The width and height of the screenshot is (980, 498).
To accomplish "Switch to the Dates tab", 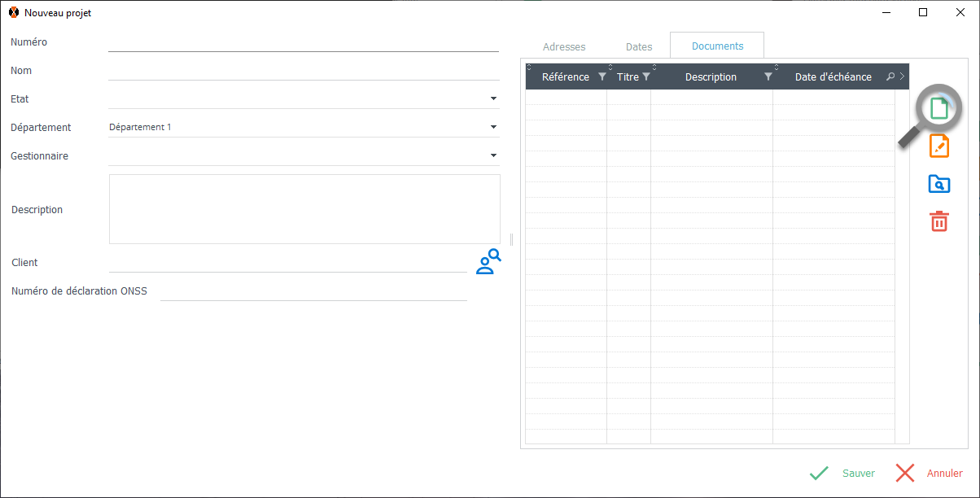I will click(x=639, y=47).
